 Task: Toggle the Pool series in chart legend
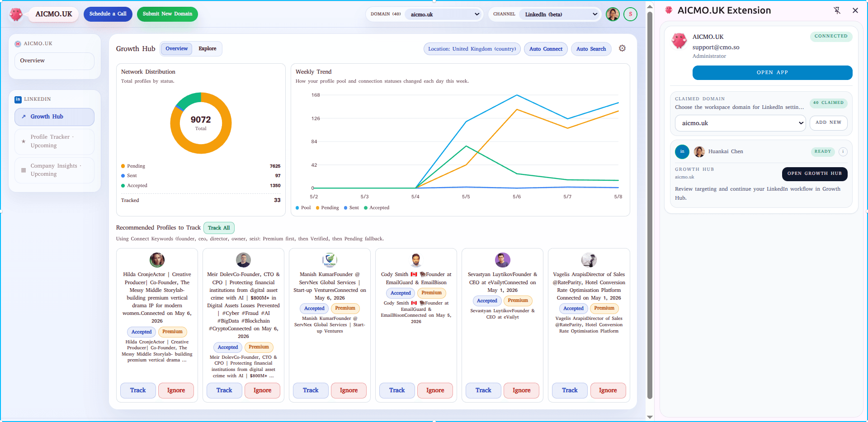click(303, 208)
